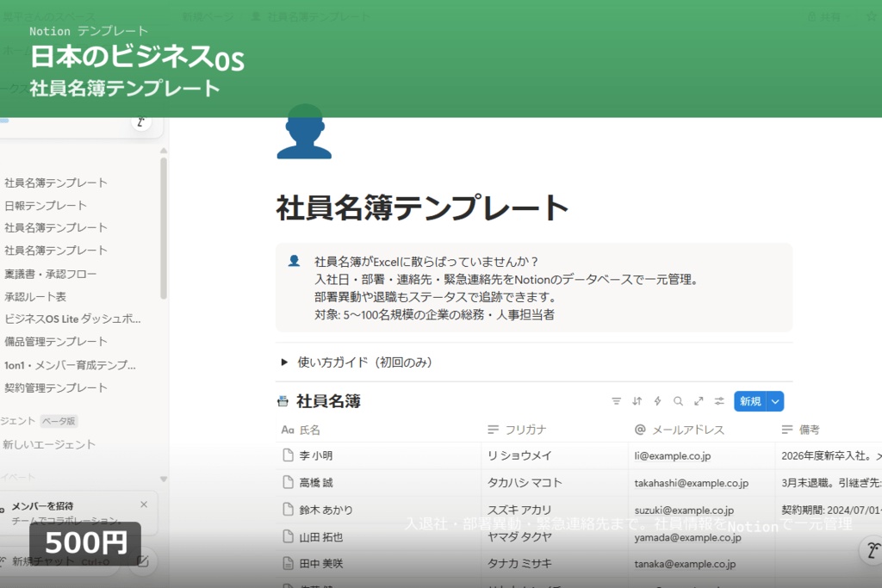This screenshot has height=588, width=882.
Task: Click the downward chevron at the sidebar bottom
Action: [163, 479]
